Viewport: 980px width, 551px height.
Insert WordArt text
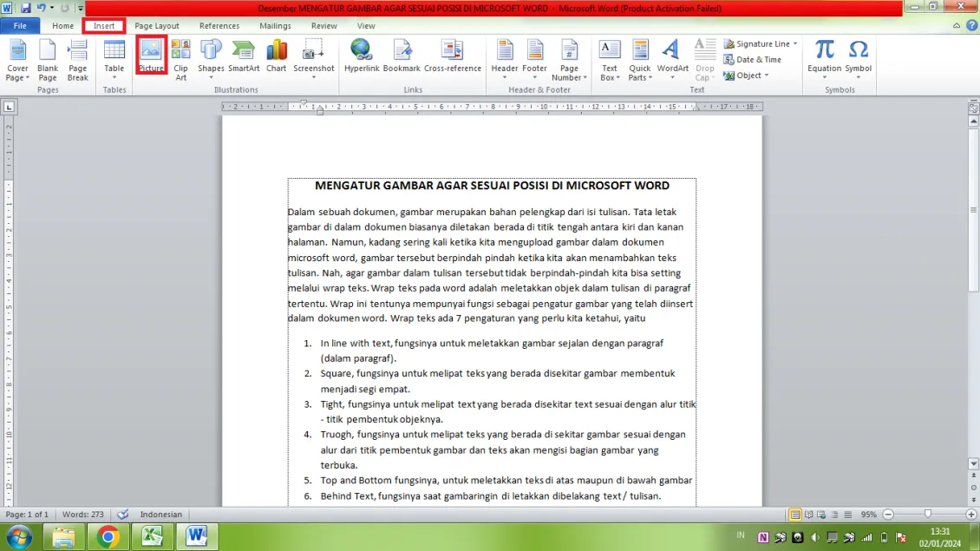click(672, 60)
